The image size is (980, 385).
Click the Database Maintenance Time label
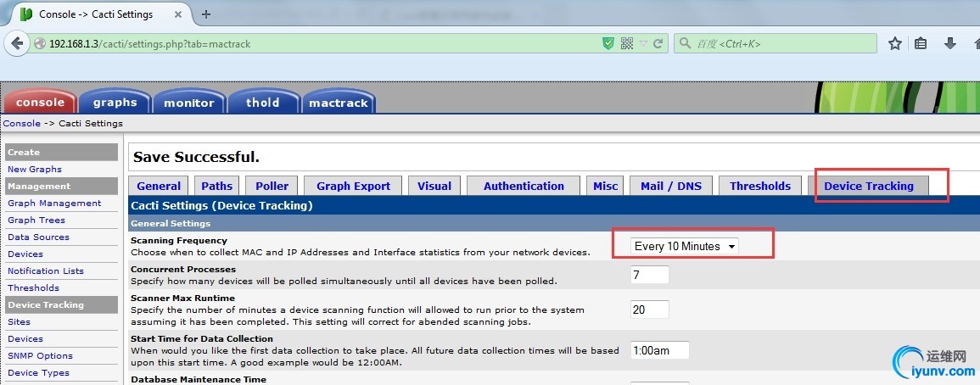coord(199,379)
